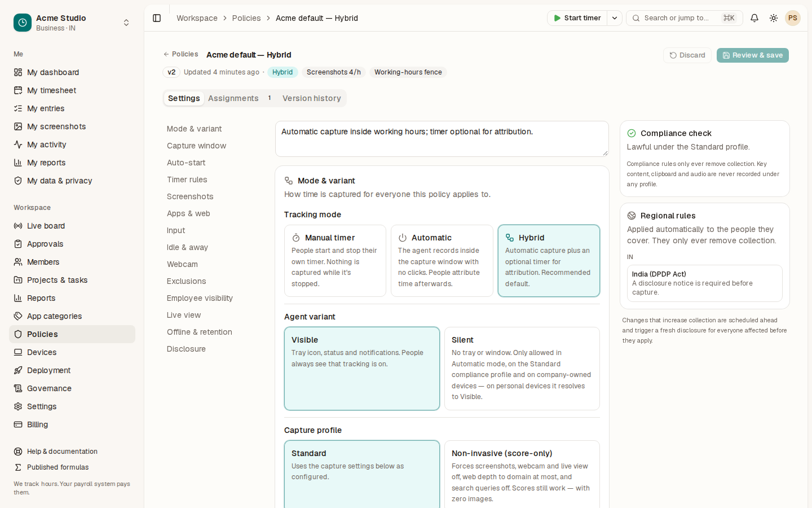This screenshot has height=508, width=812.
Task: Open the India (DPDP Act) regional rule
Action: coord(705,283)
